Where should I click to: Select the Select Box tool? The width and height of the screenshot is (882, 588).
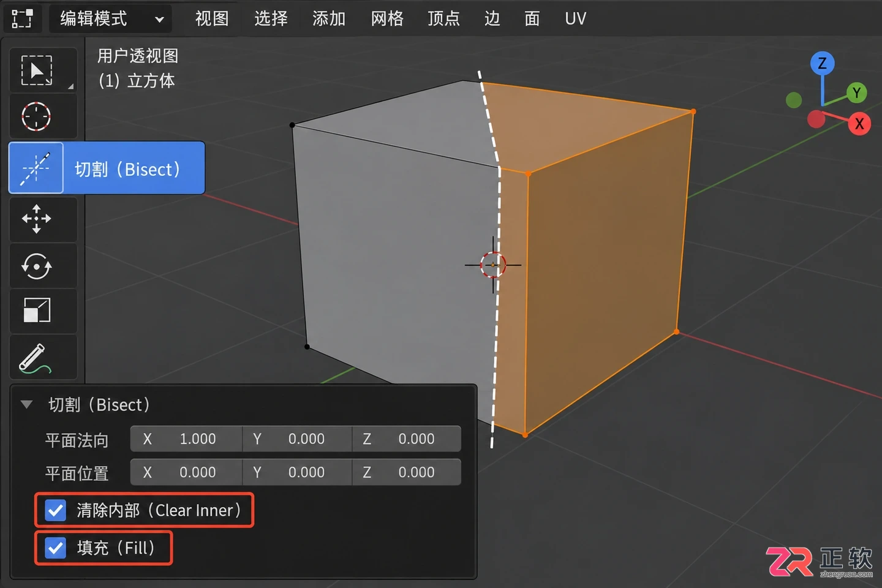point(43,70)
